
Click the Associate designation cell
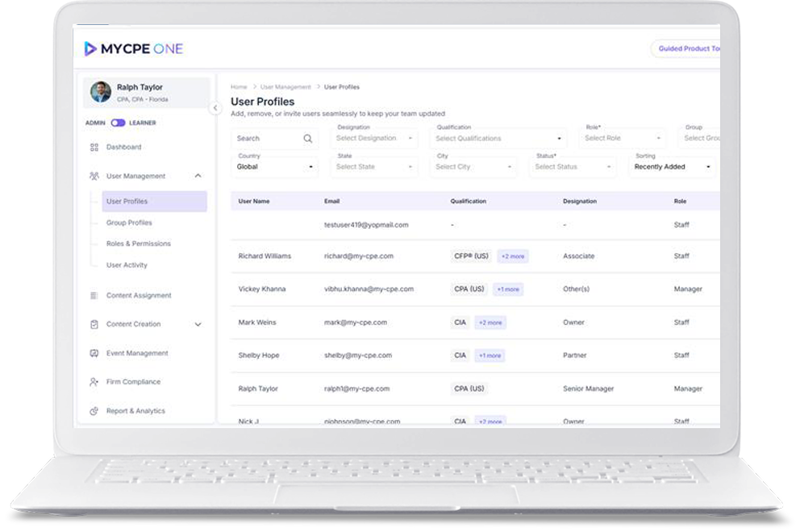(578, 256)
